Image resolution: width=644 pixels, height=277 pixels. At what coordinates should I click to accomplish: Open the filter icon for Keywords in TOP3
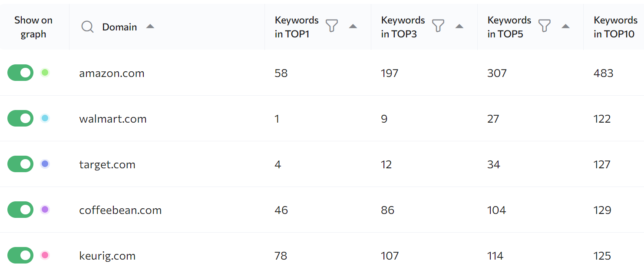tap(438, 26)
